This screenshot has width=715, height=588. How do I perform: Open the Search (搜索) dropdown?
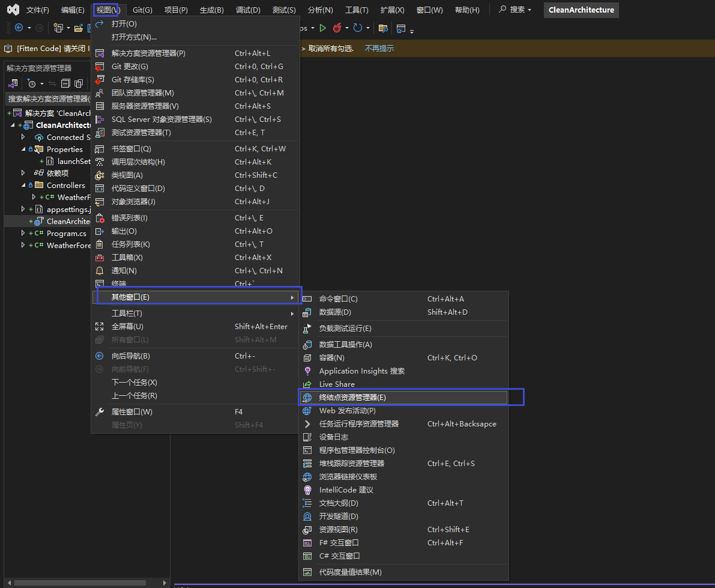(x=515, y=10)
